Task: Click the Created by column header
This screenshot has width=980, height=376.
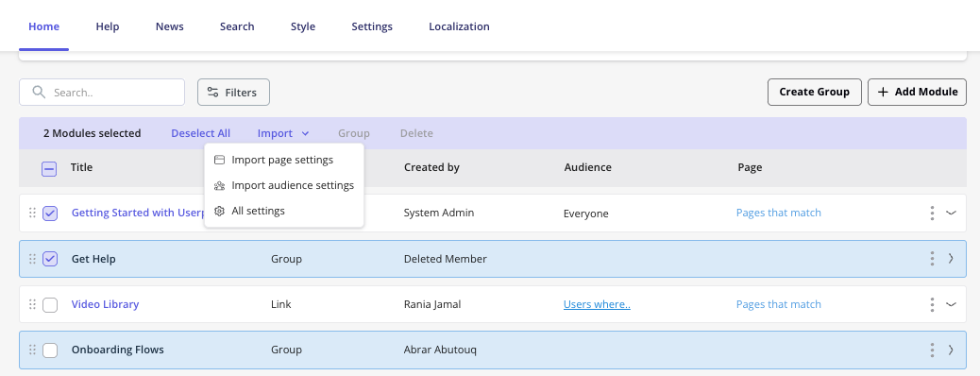Action: coord(431,167)
